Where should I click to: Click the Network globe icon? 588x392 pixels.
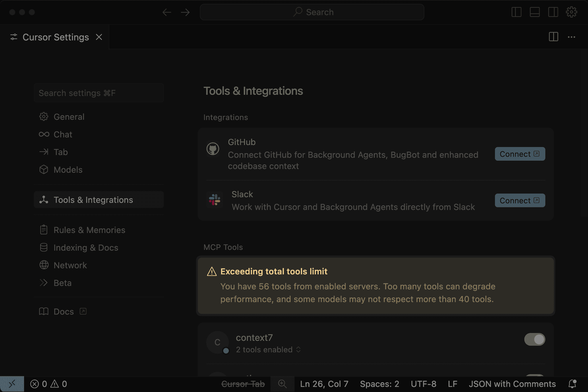tap(44, 265)
